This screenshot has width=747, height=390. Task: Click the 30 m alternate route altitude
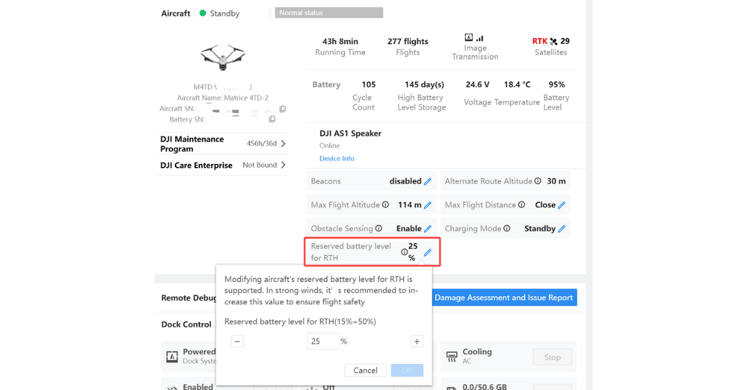pos(556,181)
